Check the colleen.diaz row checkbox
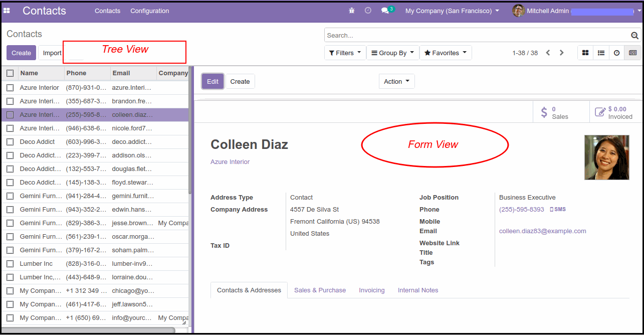The height and width of the screenshot is (335, 644). [x=10, y=115]
